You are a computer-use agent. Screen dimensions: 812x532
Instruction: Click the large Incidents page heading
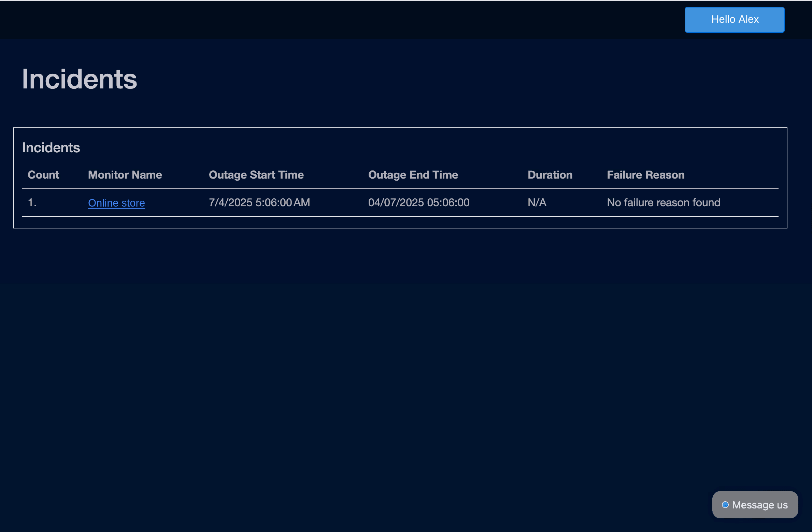click(x=80, y=79)
